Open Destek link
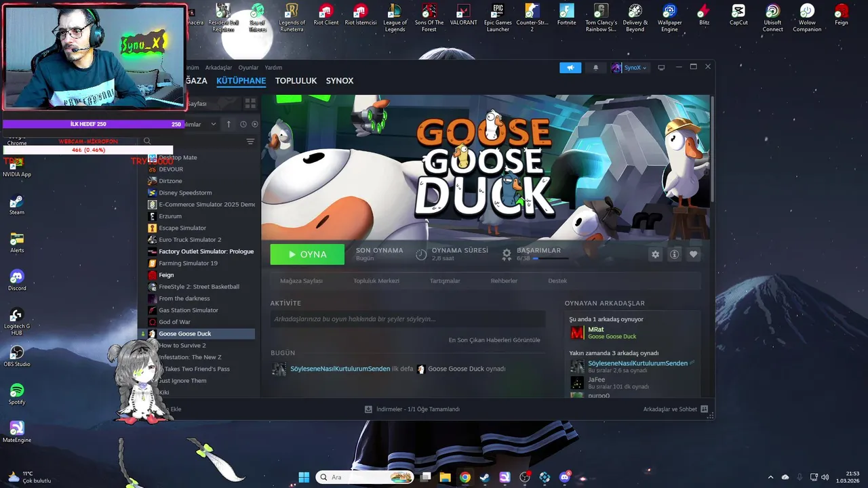Screen dimensions: 868x488 557,281
